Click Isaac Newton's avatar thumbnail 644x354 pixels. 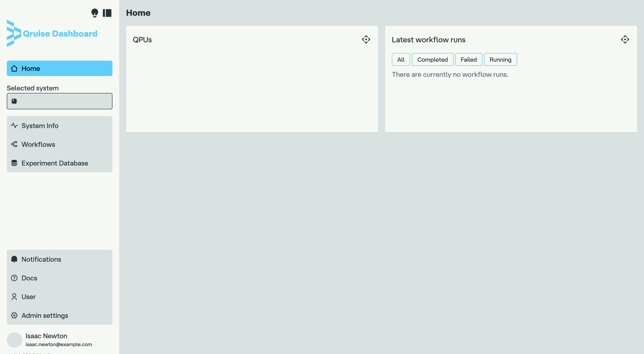pos(14,340)
